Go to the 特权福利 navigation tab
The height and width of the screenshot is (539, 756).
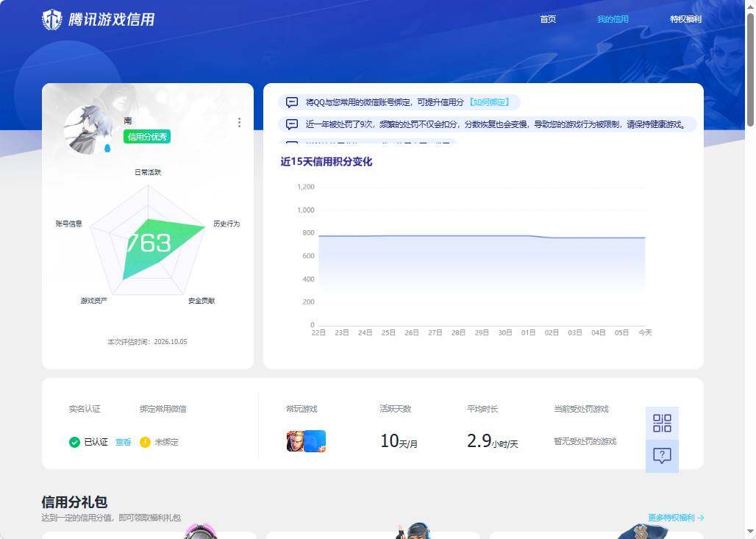685,19
